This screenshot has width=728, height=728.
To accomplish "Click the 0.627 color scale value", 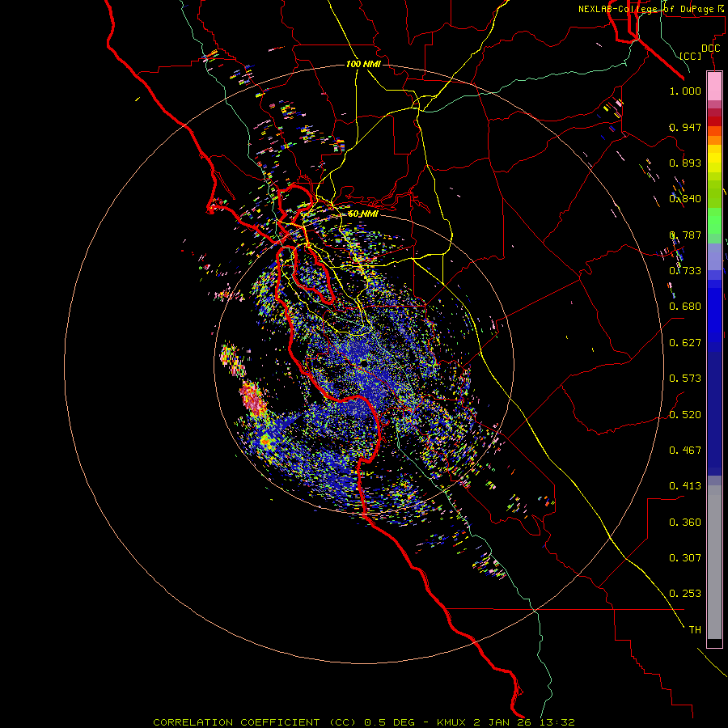I will tap(685, 343).
